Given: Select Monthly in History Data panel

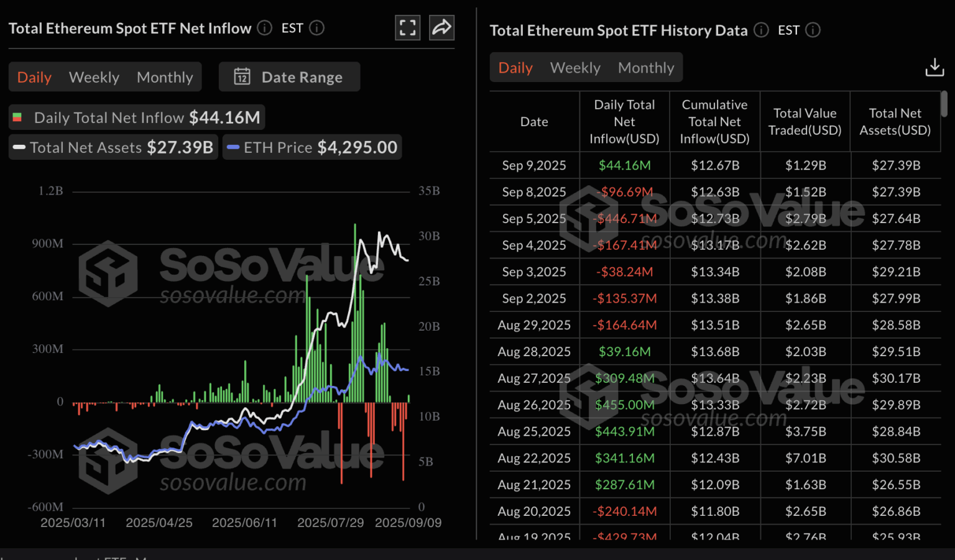Looking at the screenshot, I should click(646, 67).
